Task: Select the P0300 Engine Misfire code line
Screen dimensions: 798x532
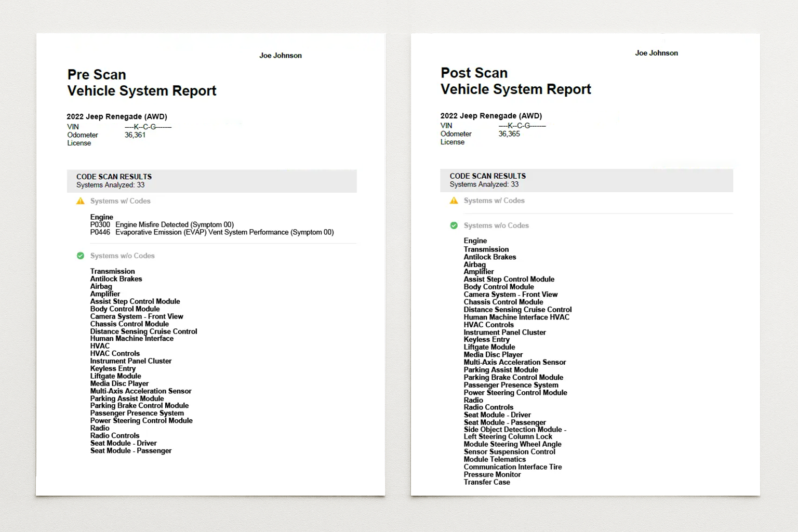Action: [162, 224]
